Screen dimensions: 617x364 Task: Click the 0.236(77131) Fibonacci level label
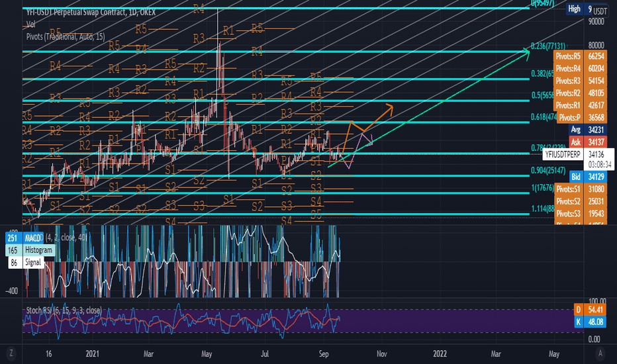coord(549,46)
